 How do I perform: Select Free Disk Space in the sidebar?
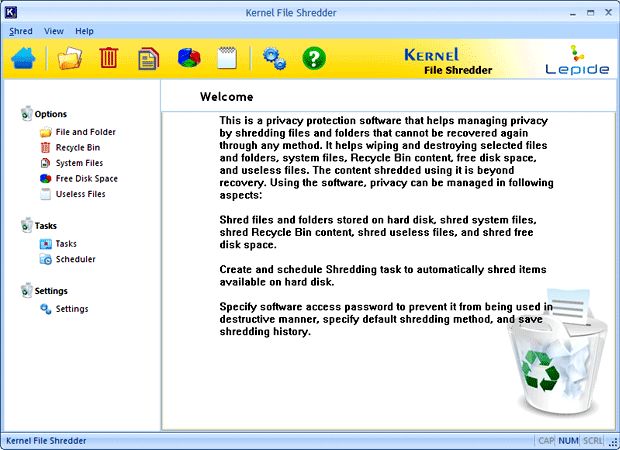[85, 178]
